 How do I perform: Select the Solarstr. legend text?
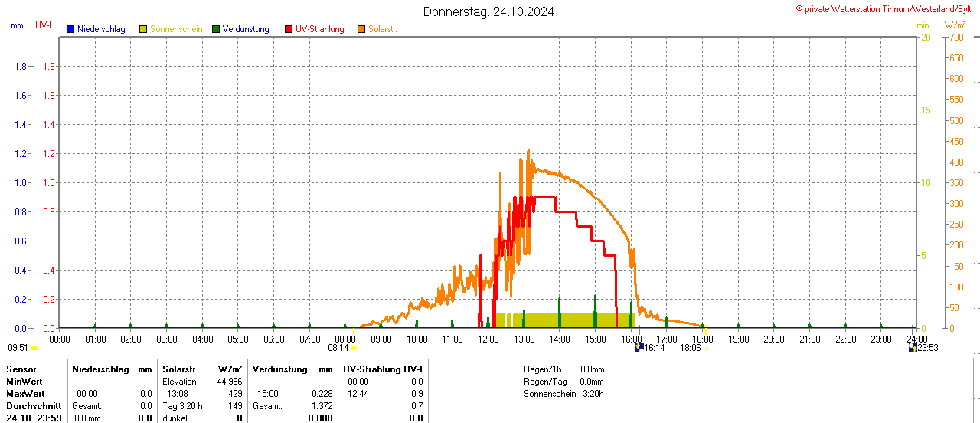click(x=382, y=29)
